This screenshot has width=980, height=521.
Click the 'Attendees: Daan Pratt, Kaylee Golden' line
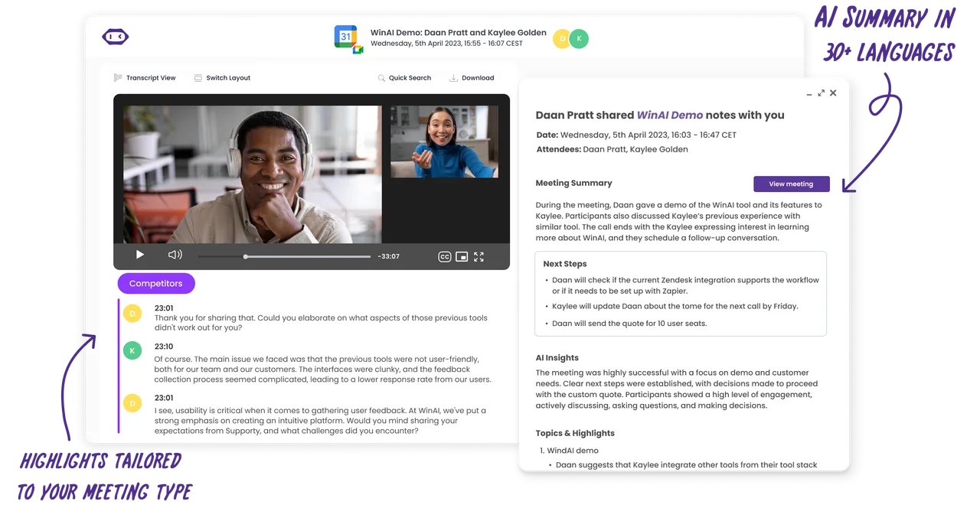coord(612,150)
